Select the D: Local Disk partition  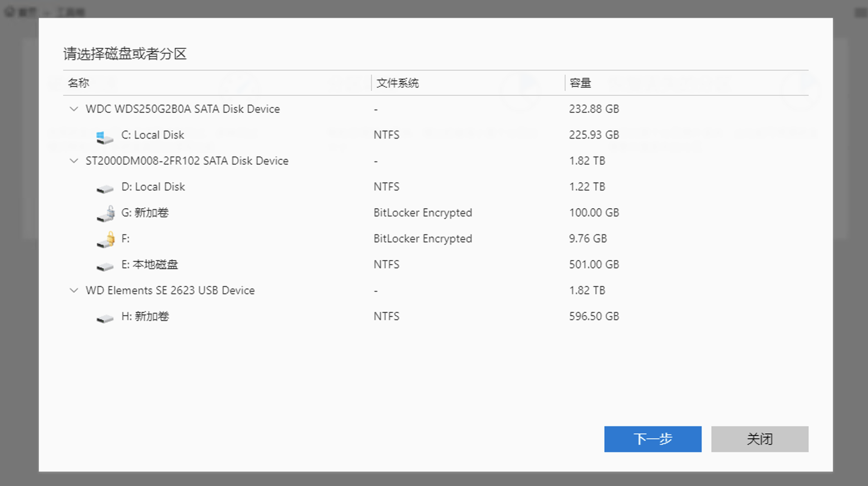click(153, 186)
